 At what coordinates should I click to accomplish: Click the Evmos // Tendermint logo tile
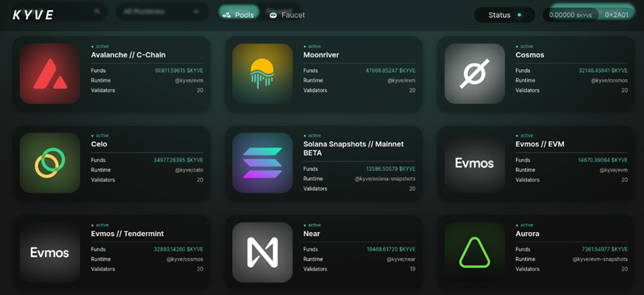(50, 252)
